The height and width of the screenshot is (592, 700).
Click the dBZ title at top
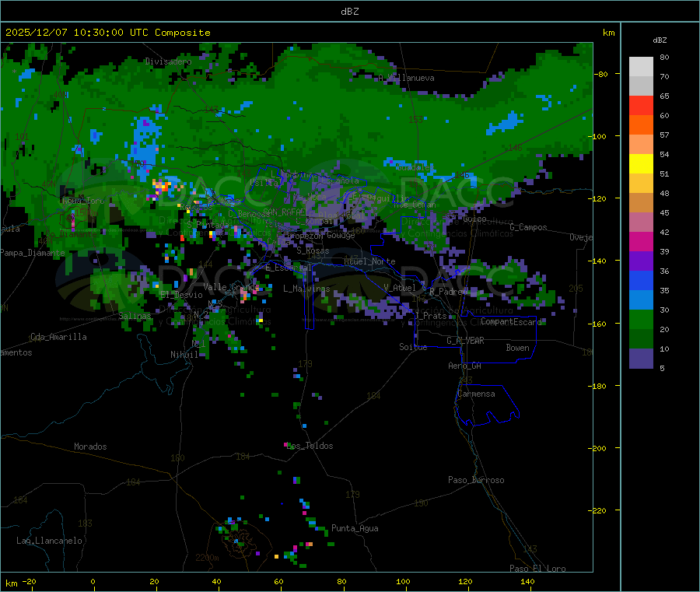pyautogui.click(x=349, y=12)
